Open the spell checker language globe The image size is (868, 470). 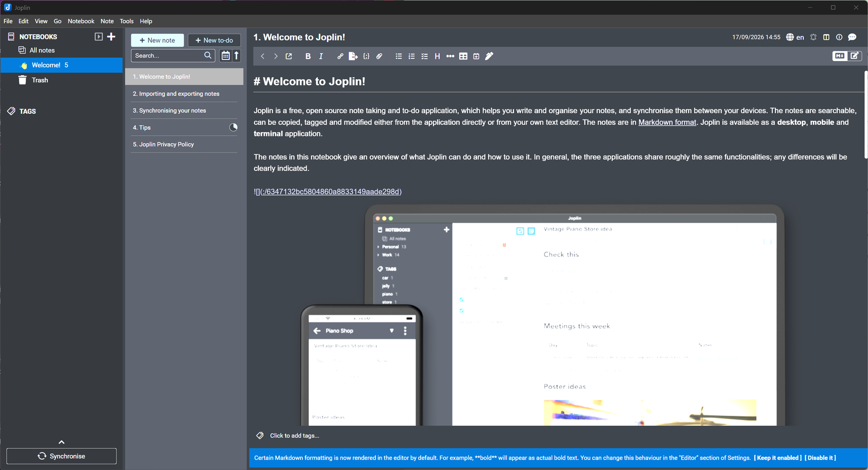[795, 37]
